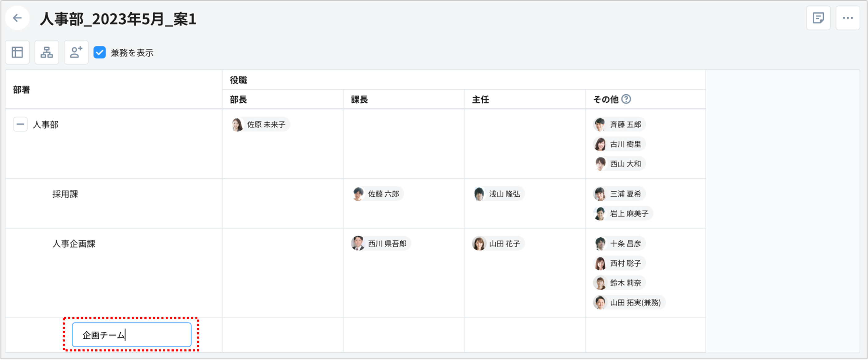868x360 pixels.
Task: Click the back arrow button
Action: tap(17, 18)
